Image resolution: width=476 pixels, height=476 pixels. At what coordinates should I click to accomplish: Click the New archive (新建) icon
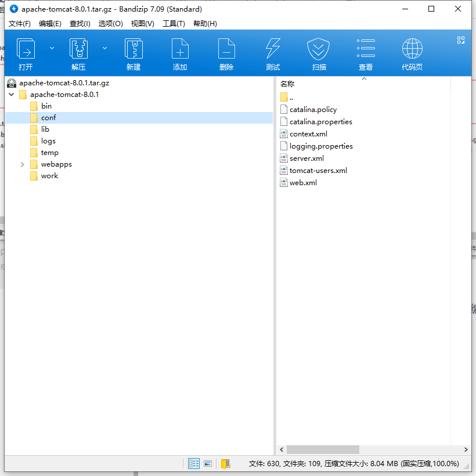[134, 49]
